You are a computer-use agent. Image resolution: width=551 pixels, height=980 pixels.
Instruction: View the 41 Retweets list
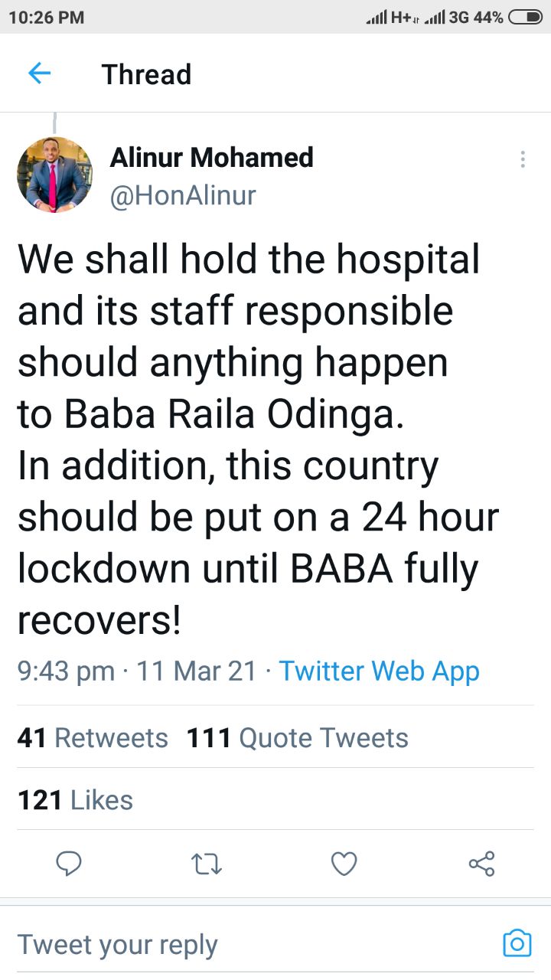tap(93, 738)
